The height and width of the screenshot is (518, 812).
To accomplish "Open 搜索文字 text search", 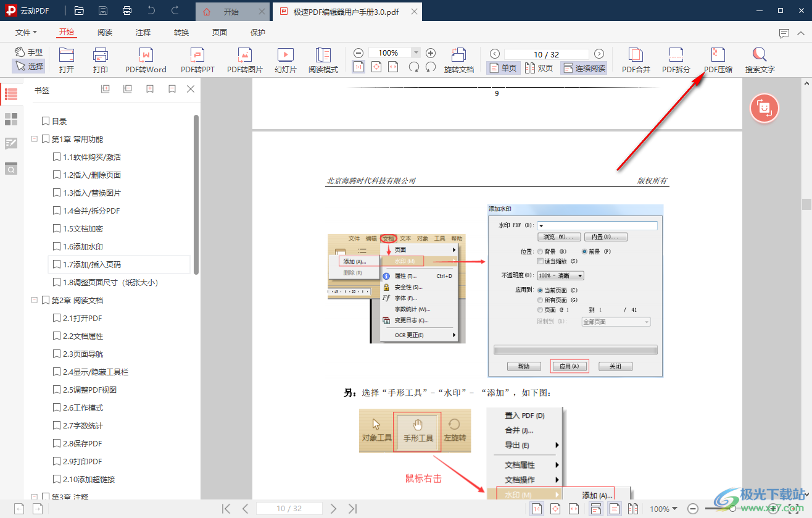I will pos(760,61).
